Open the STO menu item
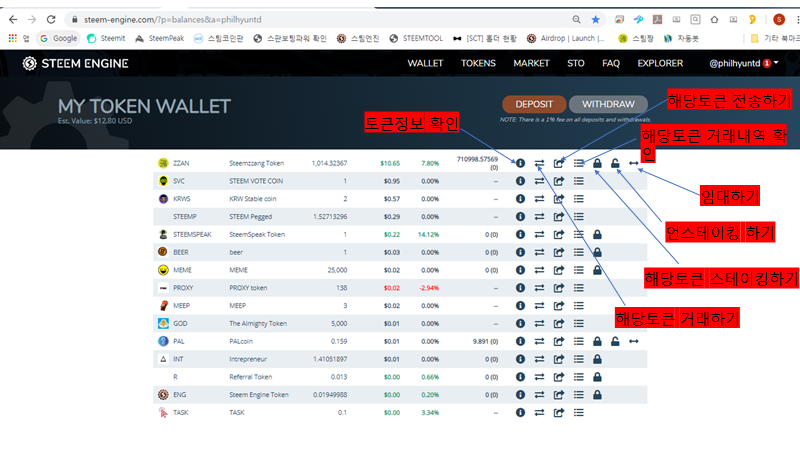 [x=576, y=63]
